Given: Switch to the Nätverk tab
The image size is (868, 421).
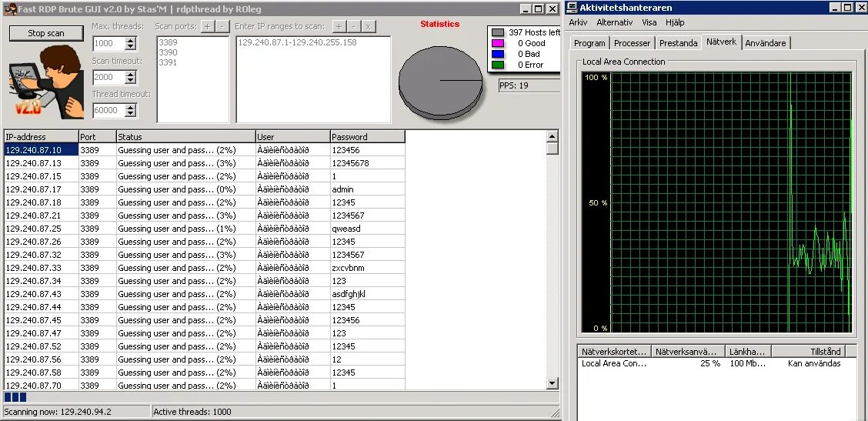Looking at the screenshot, I should coord(721,42).
